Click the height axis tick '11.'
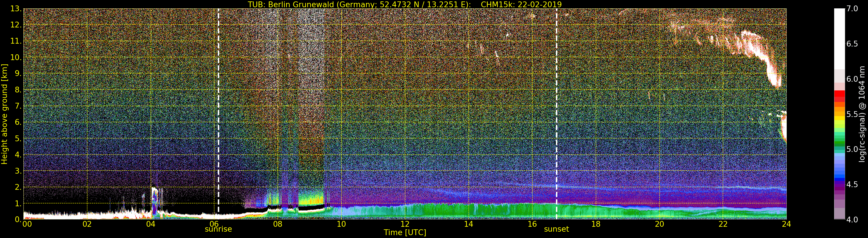The width and height of the screenshot is (868, 238). pyautogui.click(x=16, y=41)
